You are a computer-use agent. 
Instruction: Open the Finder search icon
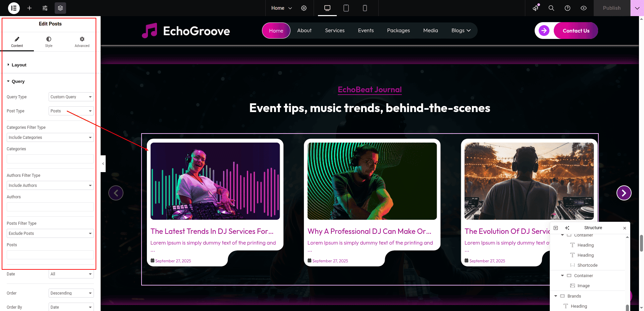click(551, 8)
